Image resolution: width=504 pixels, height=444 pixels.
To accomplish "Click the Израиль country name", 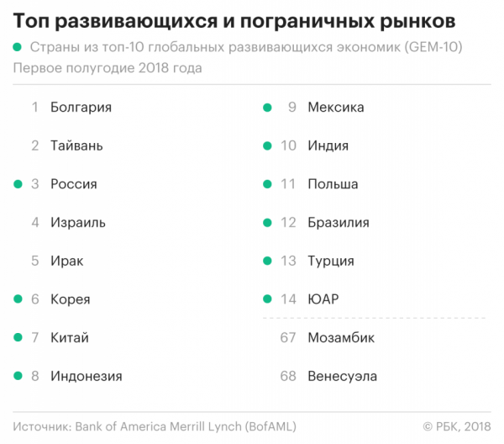I will [x=78, y=223].
